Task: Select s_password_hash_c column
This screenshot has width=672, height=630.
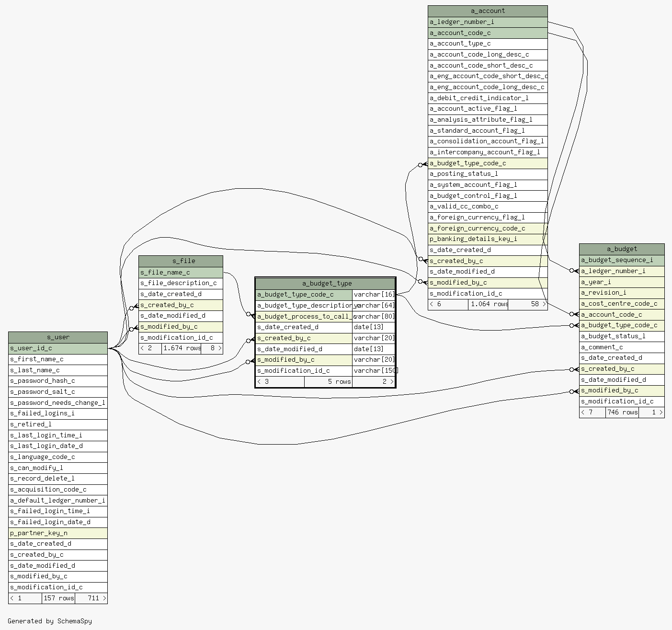Action: coord(58,381)
